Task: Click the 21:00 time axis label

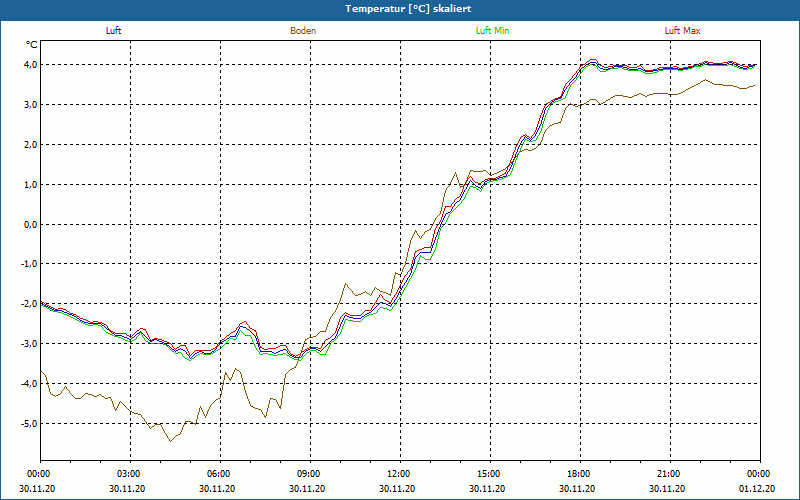Action: coord(670,474)
